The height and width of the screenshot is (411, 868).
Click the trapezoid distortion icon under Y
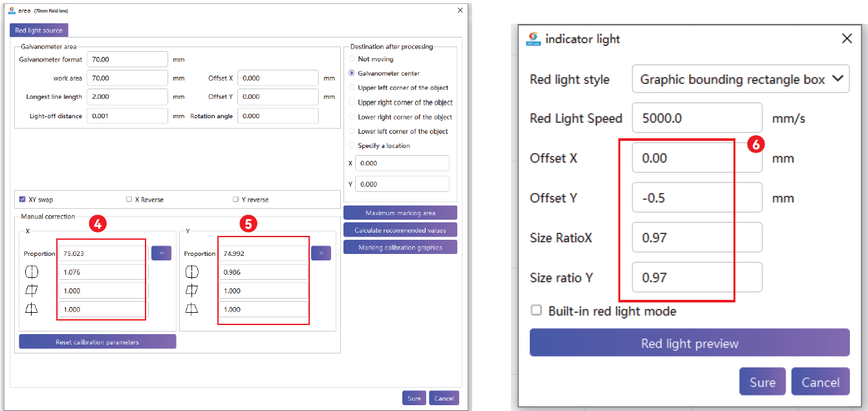(191, 310)
